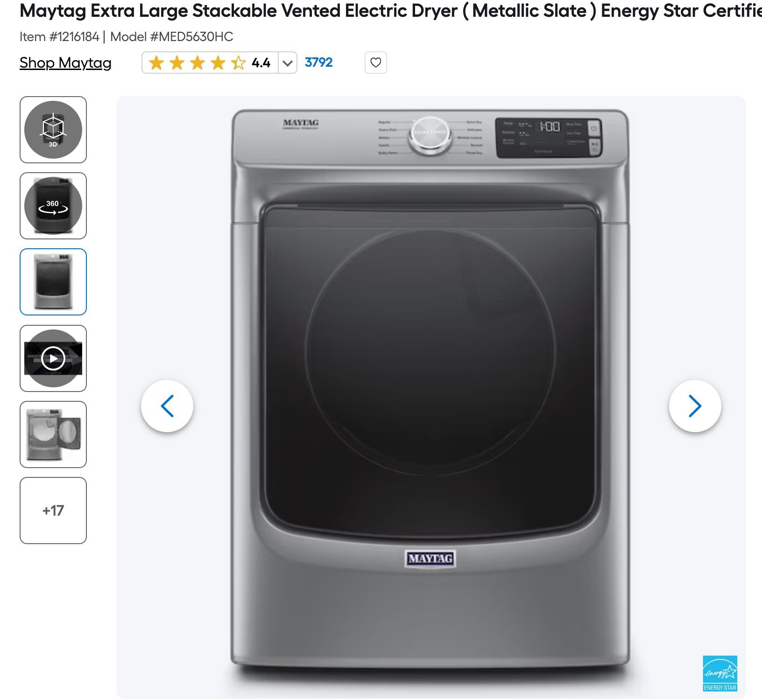
Task: Launch the 360-degree spin view
Action: (53, 206)
